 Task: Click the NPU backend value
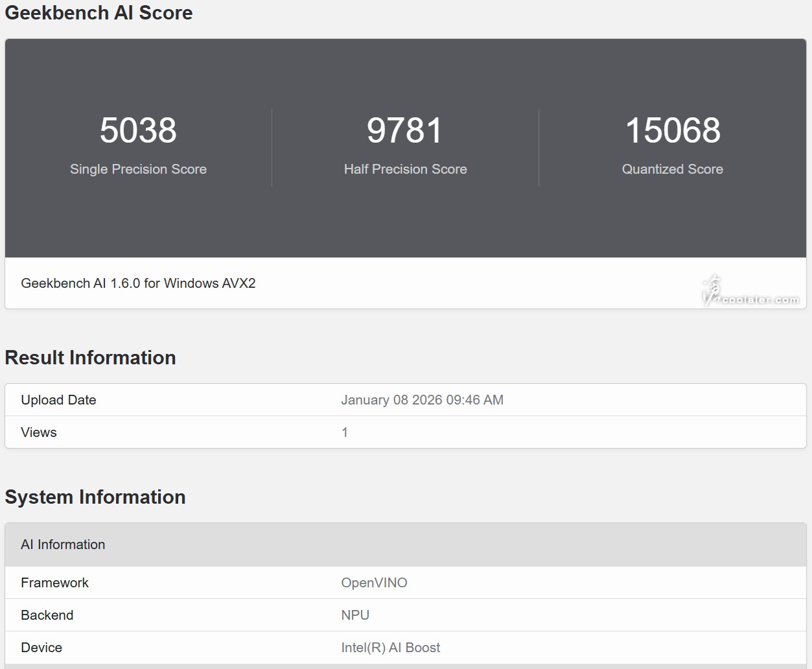click(x=355, y=615)
